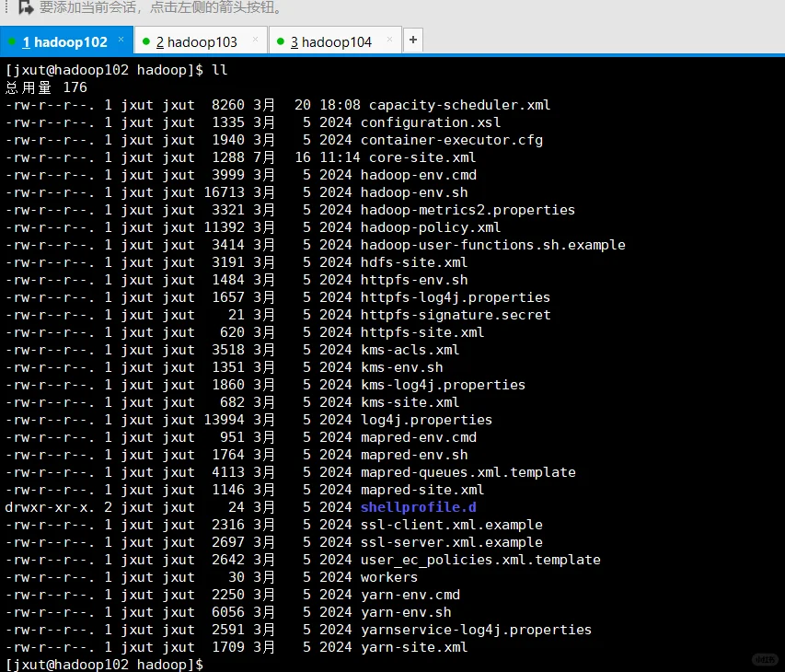Click the drwxr-xr-x. permissions of shellprofile.d
Image resolution: width=785 pixels, height=672 pixels.
click(50, 507)
